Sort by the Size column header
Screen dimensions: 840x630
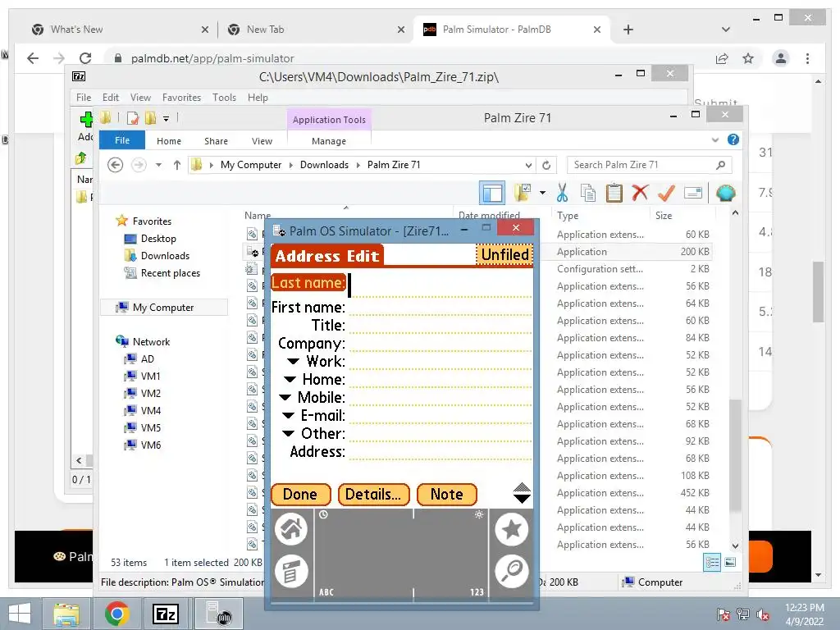[663, 216]
